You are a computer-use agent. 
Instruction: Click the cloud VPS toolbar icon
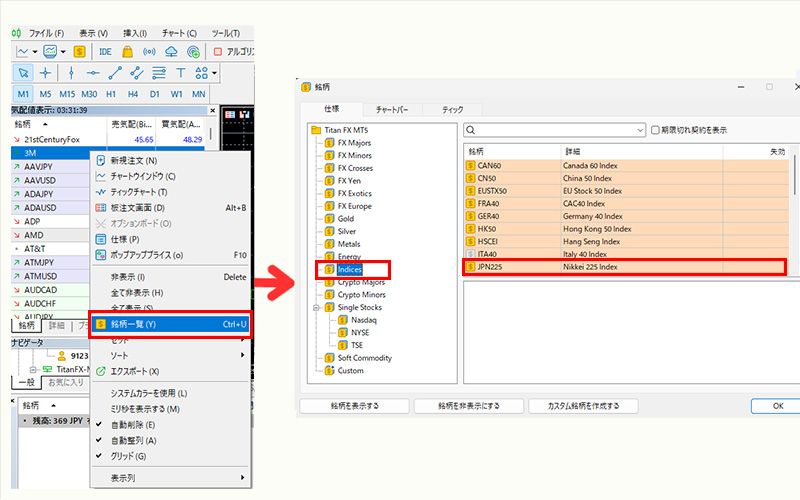coord(171,51)
